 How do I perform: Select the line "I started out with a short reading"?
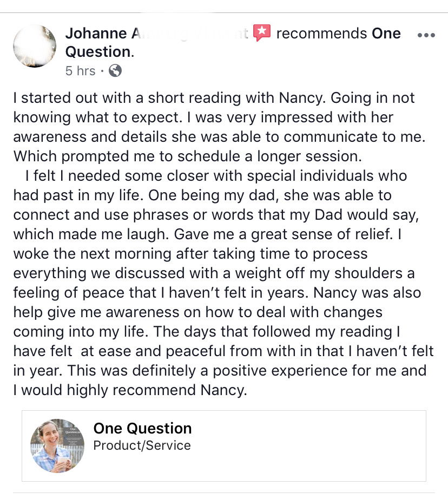pyautogui.click(x=214, y=98)
